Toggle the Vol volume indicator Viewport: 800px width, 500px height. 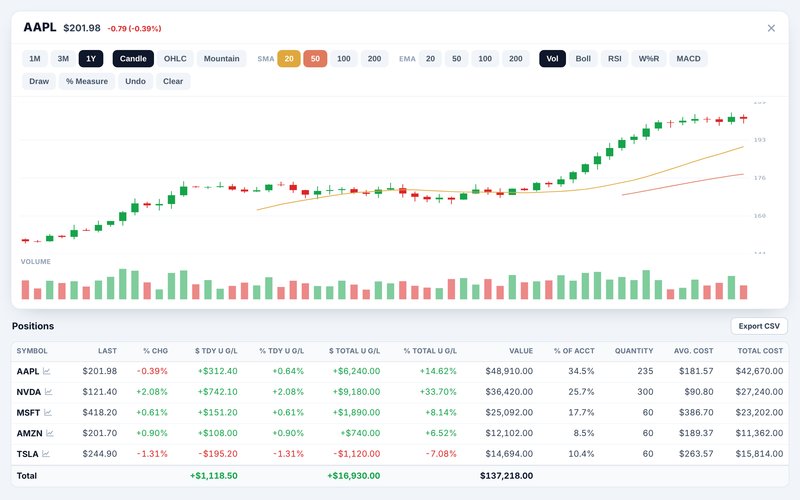pyautogui.click(x=553, y=59)
